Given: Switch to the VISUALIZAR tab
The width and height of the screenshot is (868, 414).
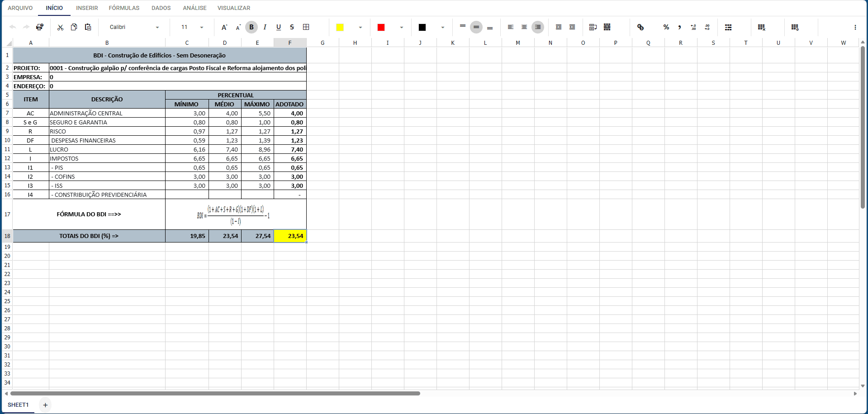Looking at the screenshot, I should [x=234, y=8].
